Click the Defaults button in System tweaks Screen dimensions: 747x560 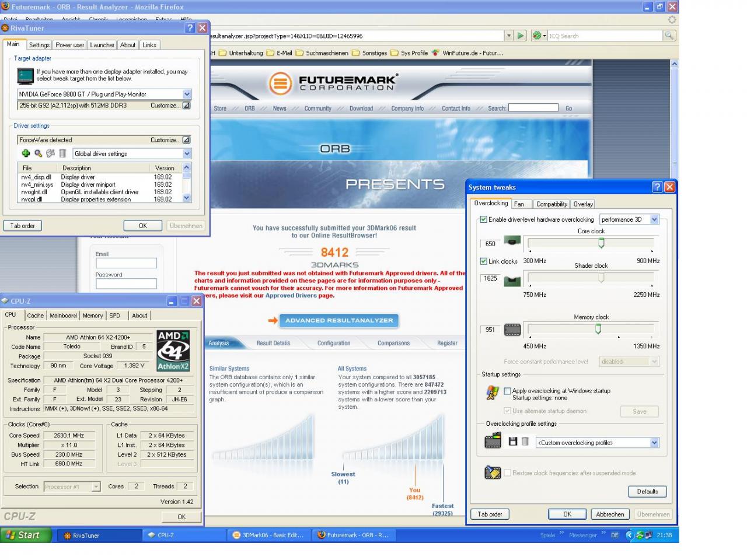point(647,492)
